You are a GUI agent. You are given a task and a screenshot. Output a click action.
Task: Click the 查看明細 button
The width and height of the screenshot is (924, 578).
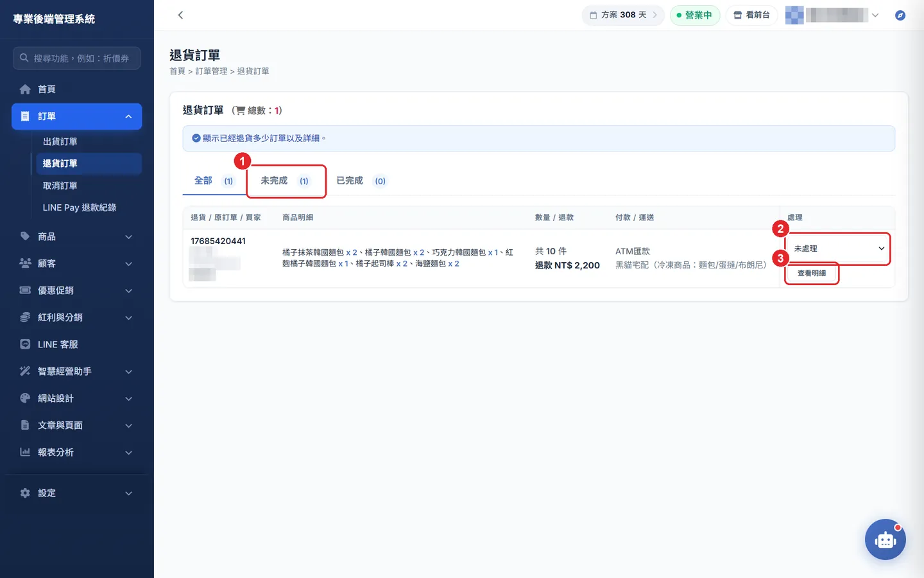click(812, 273)
